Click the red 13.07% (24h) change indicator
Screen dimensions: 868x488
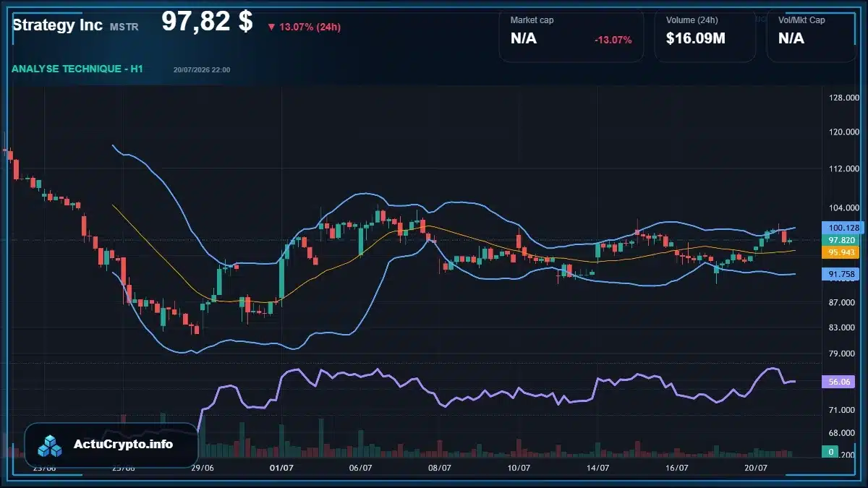tap(304, 27)
